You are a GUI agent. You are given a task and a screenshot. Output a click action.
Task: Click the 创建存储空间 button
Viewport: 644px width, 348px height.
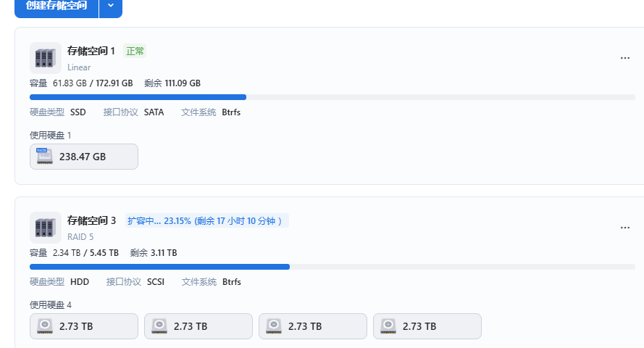coord(57,6)
